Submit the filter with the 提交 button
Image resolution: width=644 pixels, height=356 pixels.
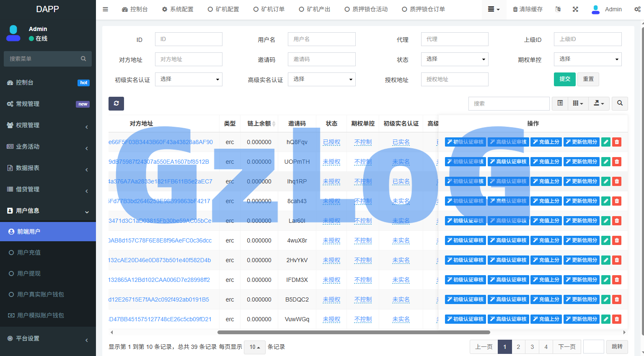point(564,79)
